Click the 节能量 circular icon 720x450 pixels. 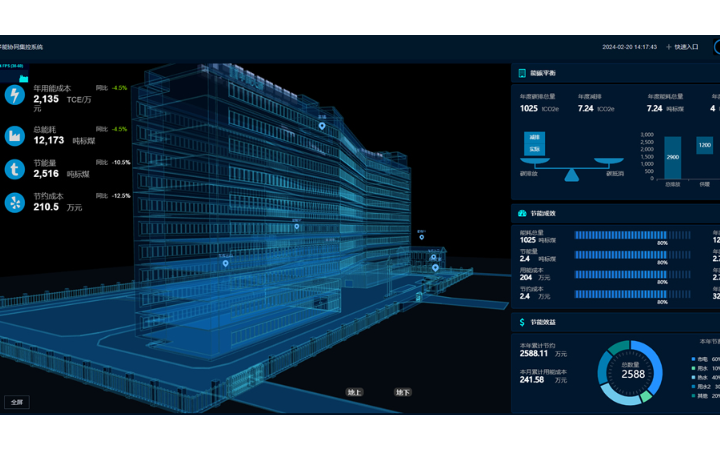[15, 169]
